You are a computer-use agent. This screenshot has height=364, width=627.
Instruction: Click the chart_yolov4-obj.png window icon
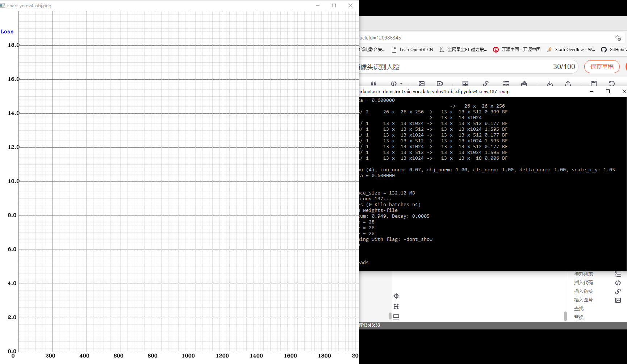[x=3, y=5]
